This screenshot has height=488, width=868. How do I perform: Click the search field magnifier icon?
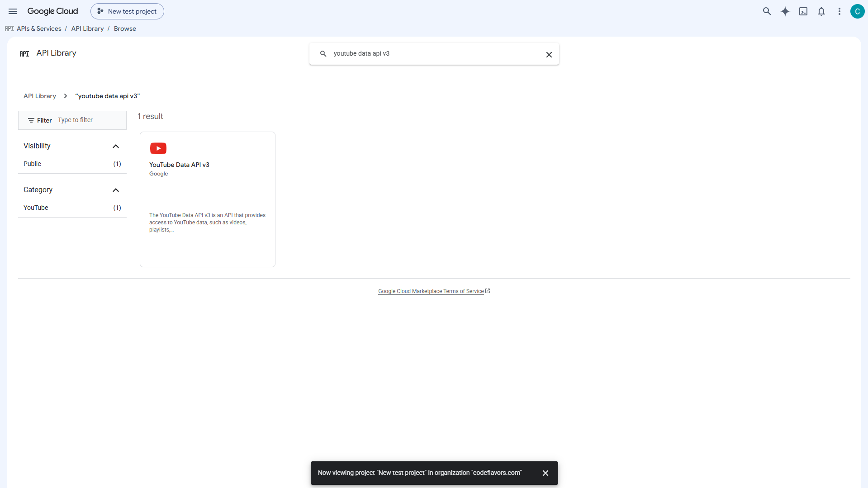tap(323, 54)
